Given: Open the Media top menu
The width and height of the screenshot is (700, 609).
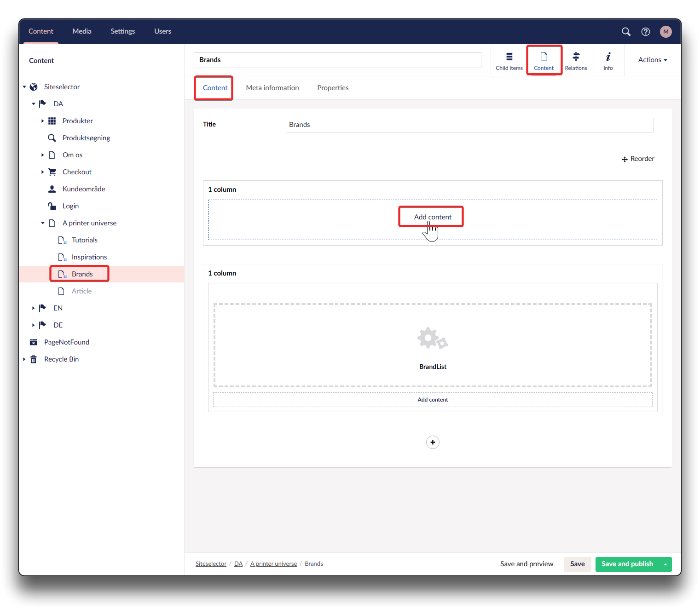Looking at the screenshot, I should click(82, 31).
